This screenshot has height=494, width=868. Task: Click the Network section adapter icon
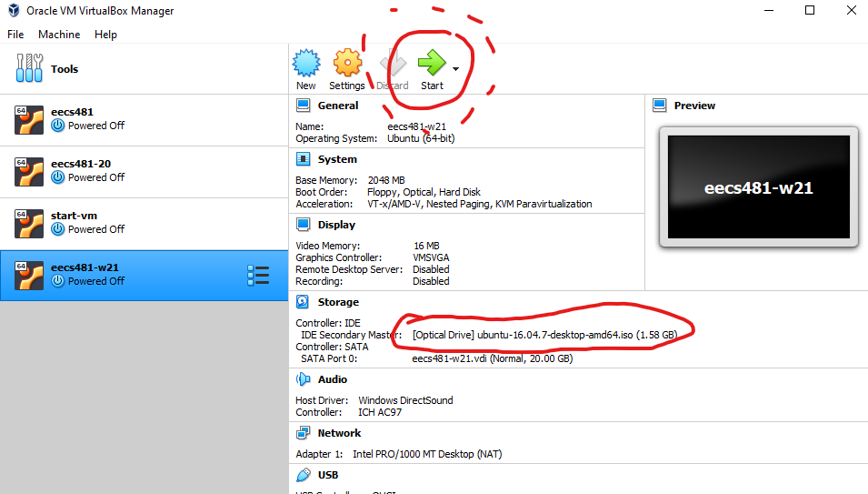coord(303,433)
